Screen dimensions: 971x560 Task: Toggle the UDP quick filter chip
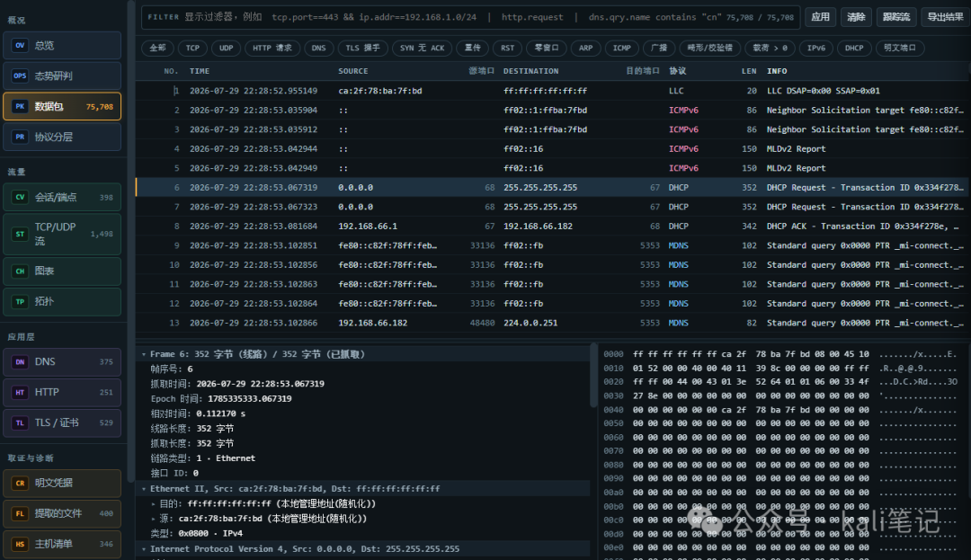coord(226,48)
